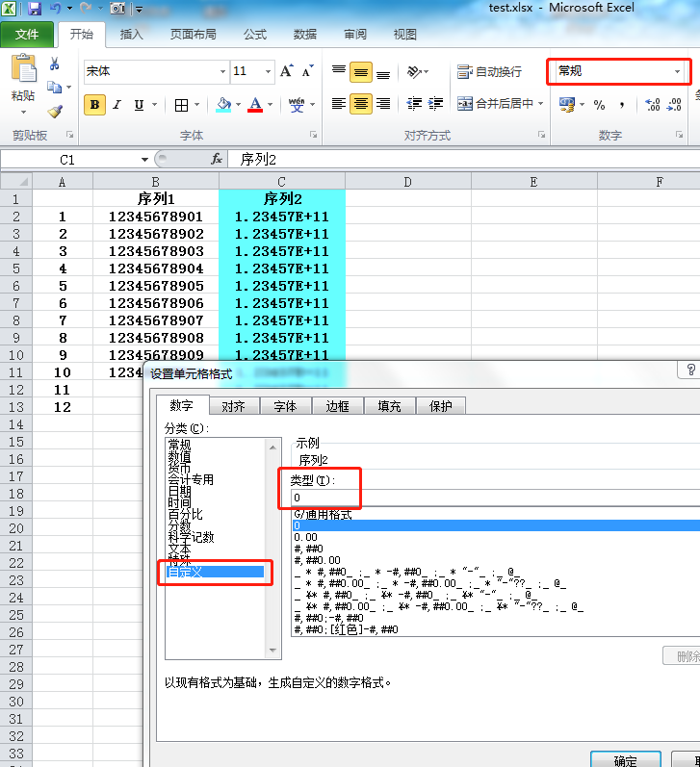
Task: Switch to 边框 tab in dialog
Action: [x=338, y=406]
